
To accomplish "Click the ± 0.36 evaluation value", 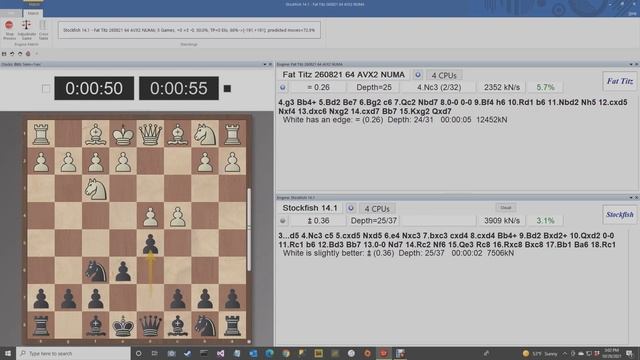I will point(318,221).
